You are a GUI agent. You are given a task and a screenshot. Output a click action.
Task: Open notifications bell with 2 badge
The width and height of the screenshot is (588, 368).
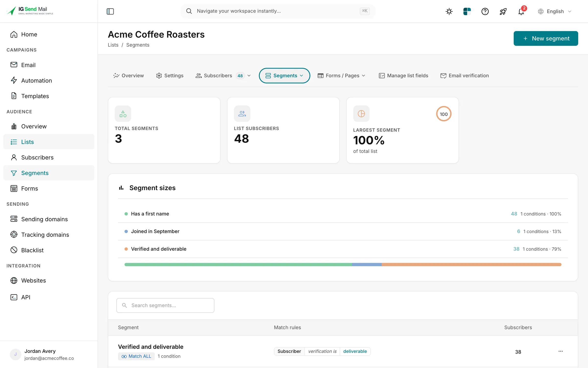click(x=521, y=11)
